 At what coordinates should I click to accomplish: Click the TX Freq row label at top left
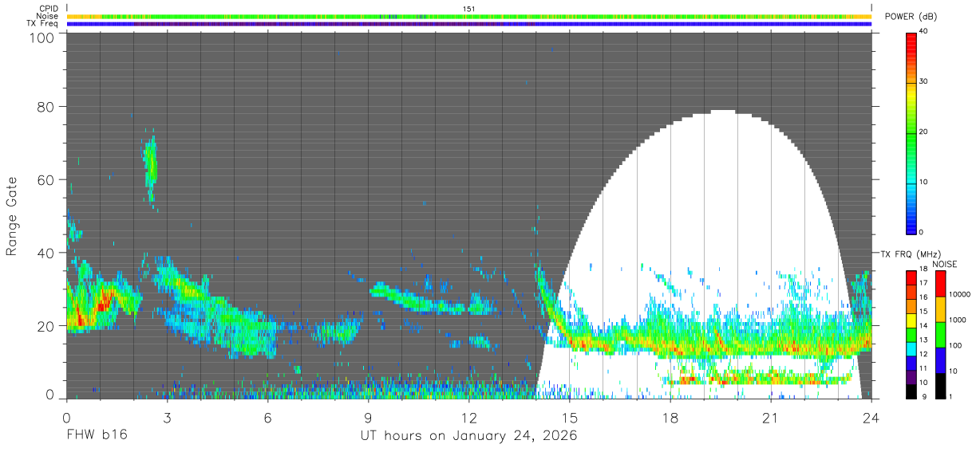[x=42, y=24]
